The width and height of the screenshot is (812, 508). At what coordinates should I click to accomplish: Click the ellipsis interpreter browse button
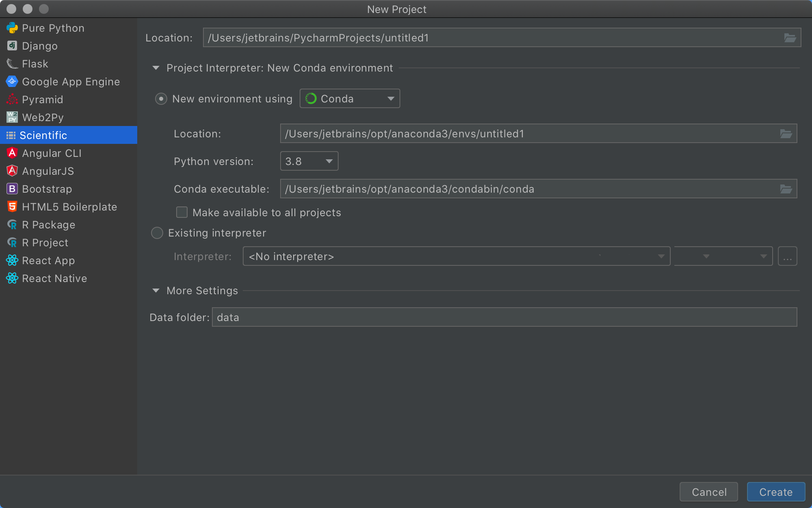[x=787, y=256]
